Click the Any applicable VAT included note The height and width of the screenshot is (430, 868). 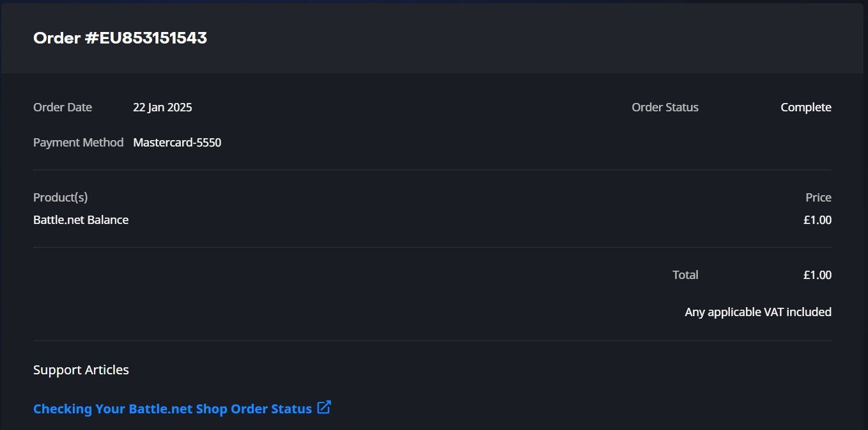coord(758,312)
